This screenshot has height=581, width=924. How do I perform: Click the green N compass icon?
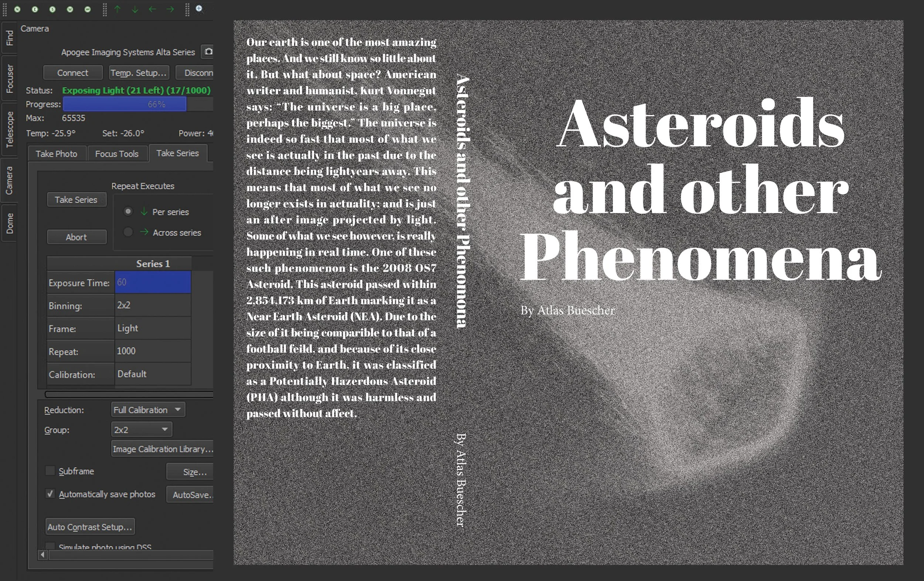point(17,9)
